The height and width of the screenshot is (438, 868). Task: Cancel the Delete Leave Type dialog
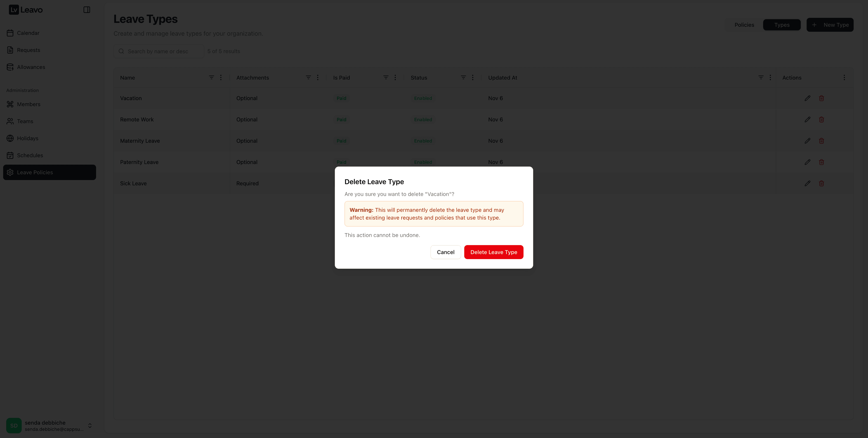pyautogui.click(x=446, y=252)
